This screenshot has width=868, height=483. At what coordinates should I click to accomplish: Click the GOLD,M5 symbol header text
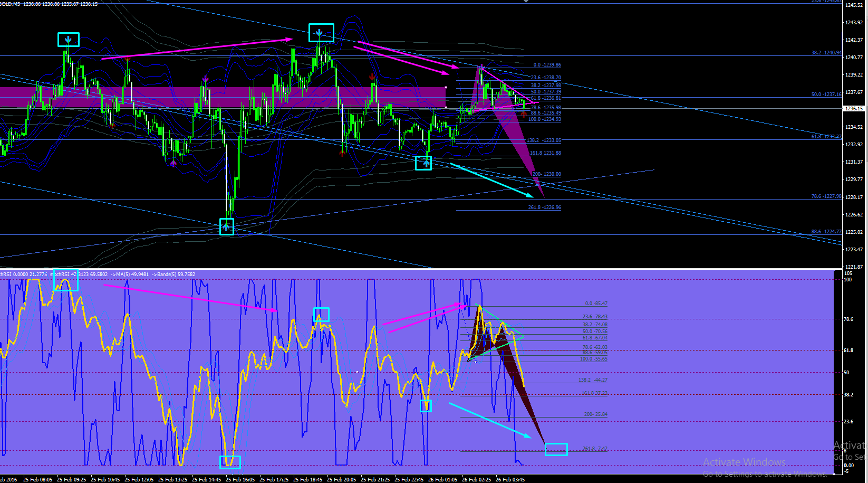(10, 4)
